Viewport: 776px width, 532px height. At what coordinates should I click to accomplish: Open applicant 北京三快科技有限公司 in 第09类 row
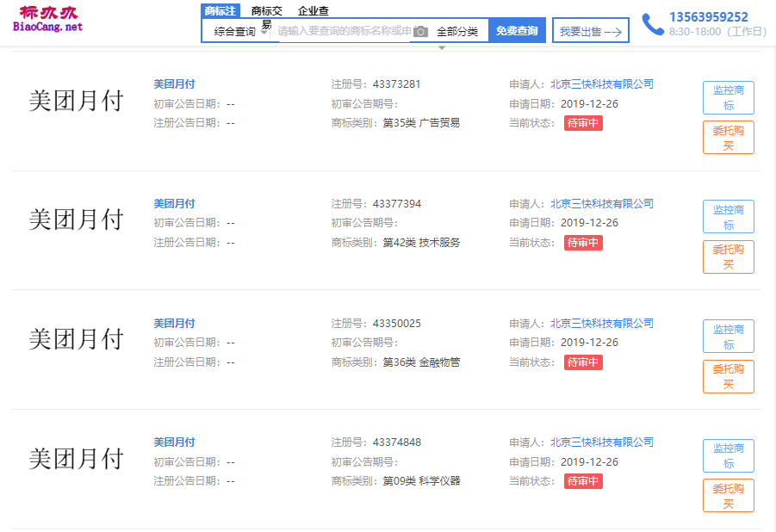(602, 442)
